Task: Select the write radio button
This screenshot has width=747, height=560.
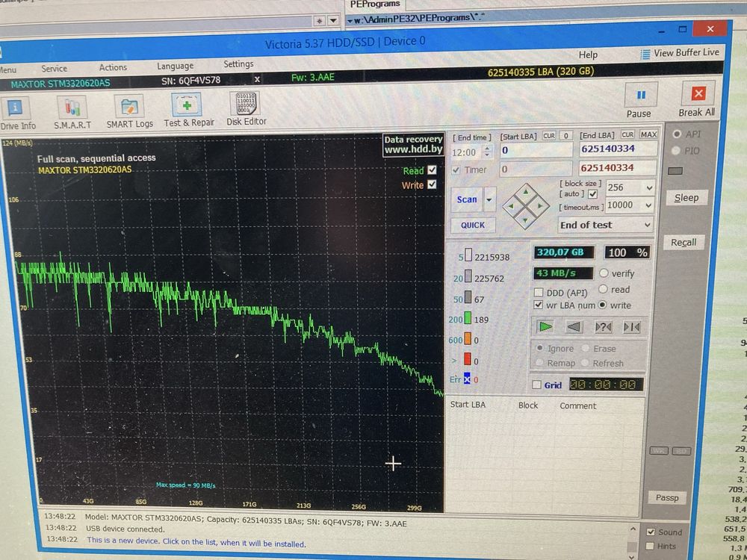Action: pyautogui.click(x=602, y=305)
